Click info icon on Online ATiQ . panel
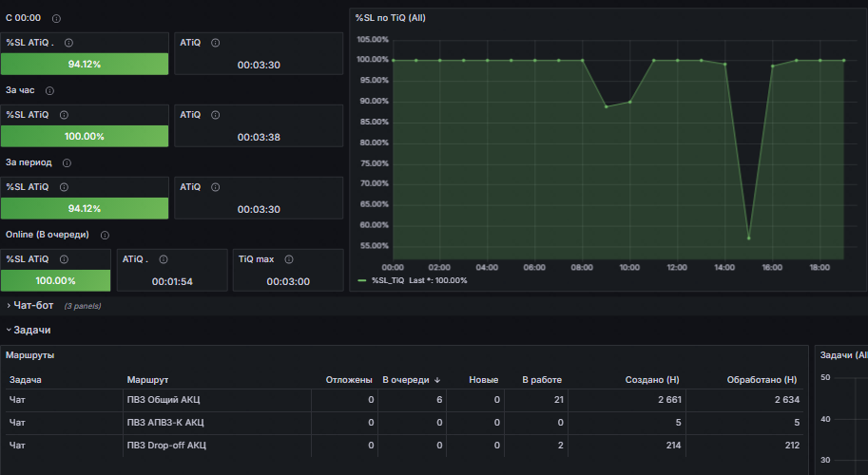This screenshot has width=868, height=475. [164, 259]
